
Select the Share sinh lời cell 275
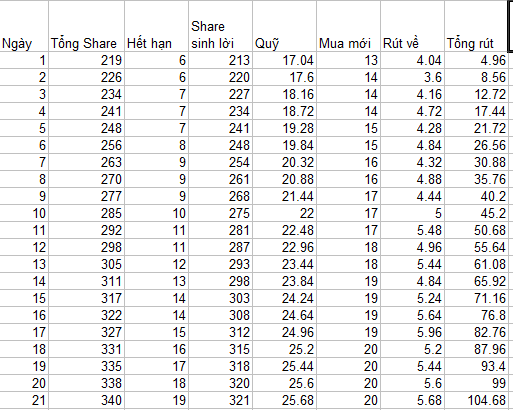(x=220, y=213)
